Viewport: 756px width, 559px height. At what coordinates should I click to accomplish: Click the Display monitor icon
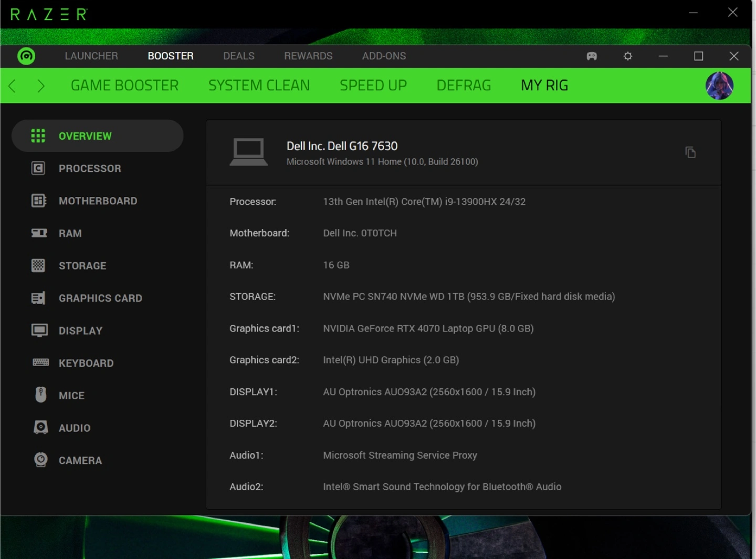pos(39,330)
